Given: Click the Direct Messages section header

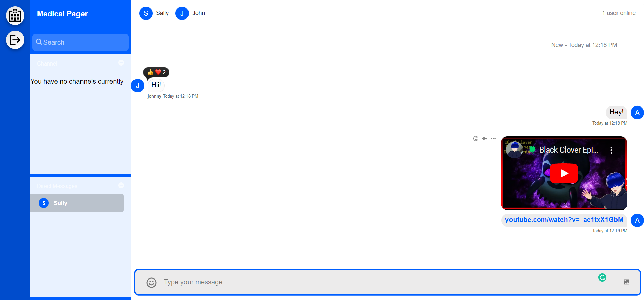Looking at the screenshot, I should pyautogui.click(x=57, y=186).
